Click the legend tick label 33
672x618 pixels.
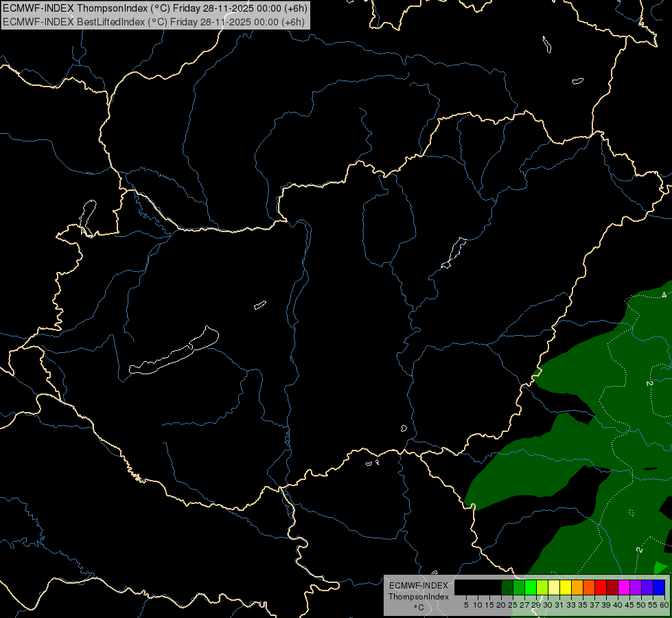(x=571, y=605)
